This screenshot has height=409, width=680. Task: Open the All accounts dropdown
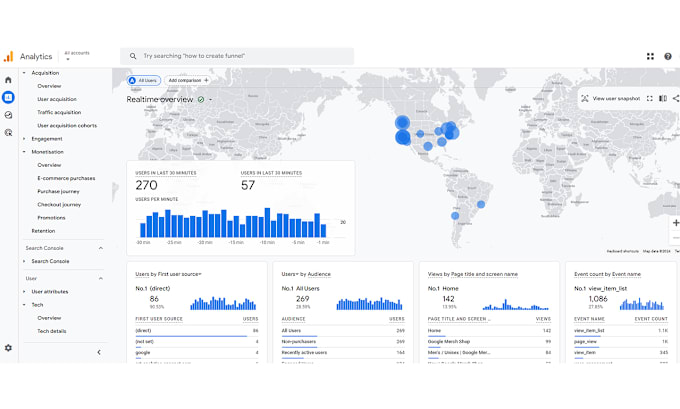[77, 56]
